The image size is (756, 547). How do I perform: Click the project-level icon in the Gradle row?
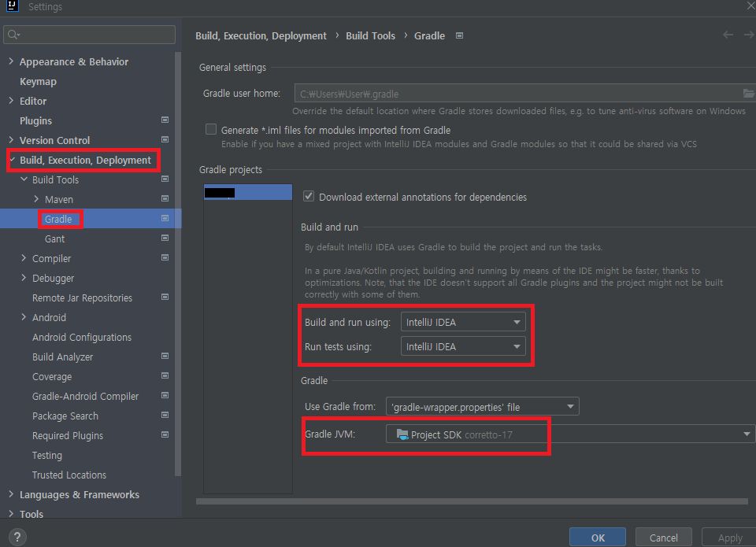click(165, 218)
